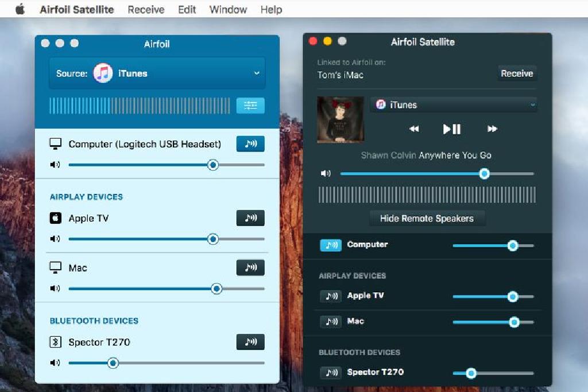The height and width of the screenshot is (392, 588).
Task: Click speaker volume icon under Apple TV in Airfoil
Action: 55,239
